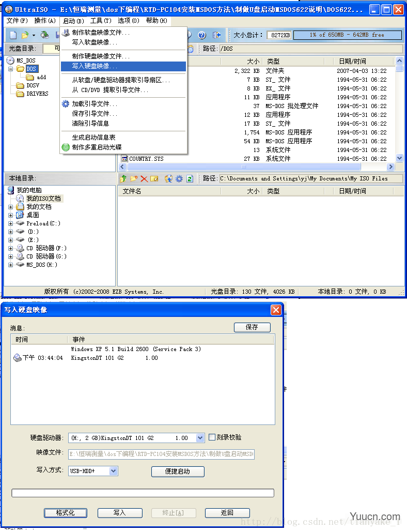Viewport: 407px width, 532px height.
Task: Choose Make Disk Image (制作硬盘映像文件) entry
Action: click(x=123, y=56)
